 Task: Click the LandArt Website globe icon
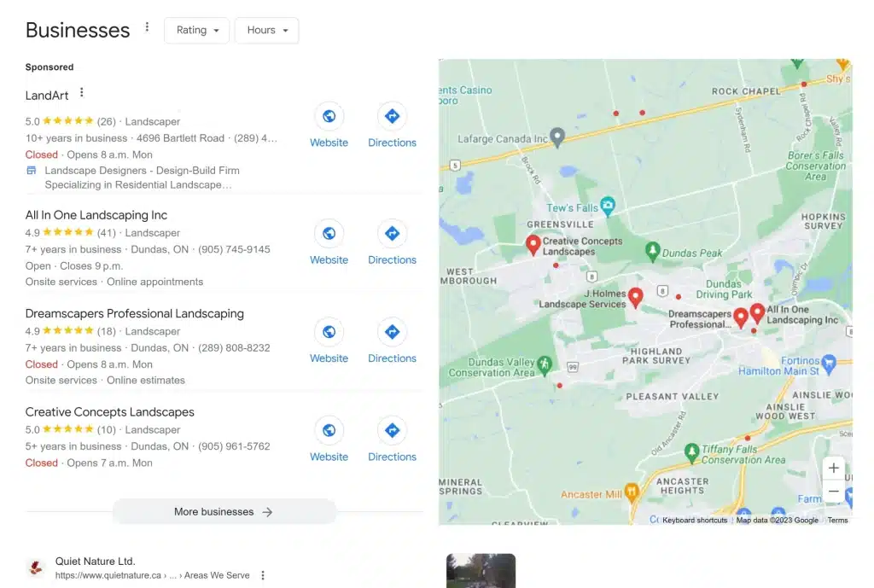pos(329,116)
